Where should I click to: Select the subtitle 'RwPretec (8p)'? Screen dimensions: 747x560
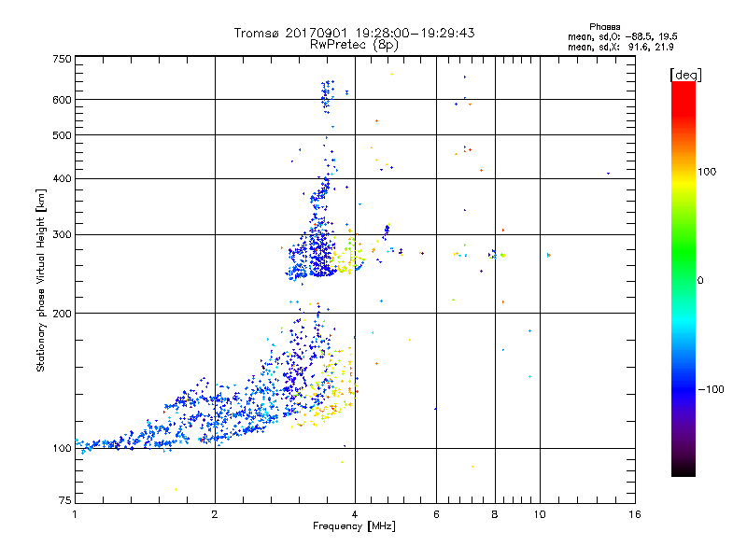[x=354, y=45]
